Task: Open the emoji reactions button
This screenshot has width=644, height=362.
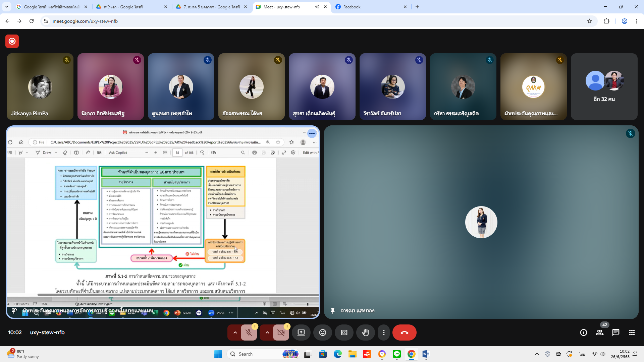Action: tap(322, 333)
